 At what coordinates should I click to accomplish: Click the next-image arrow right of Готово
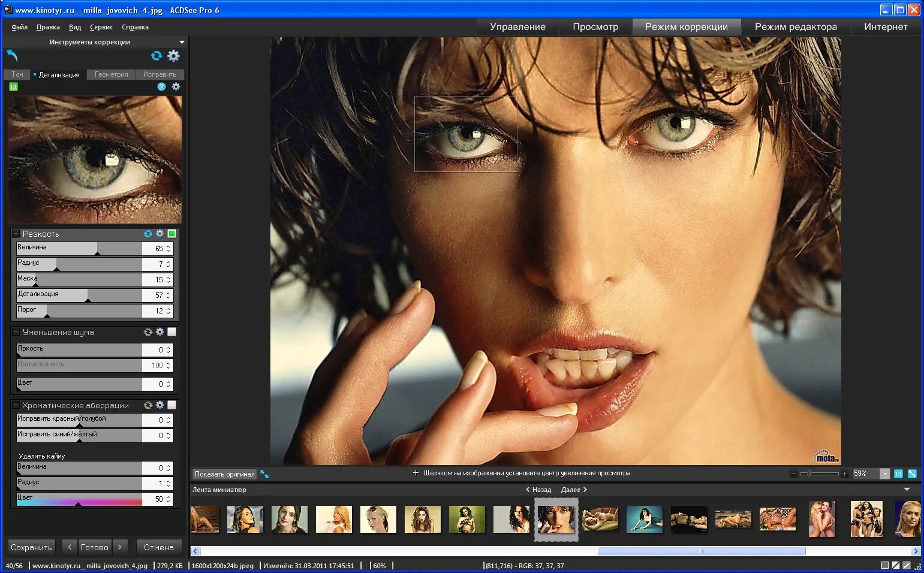pos(120,547)
